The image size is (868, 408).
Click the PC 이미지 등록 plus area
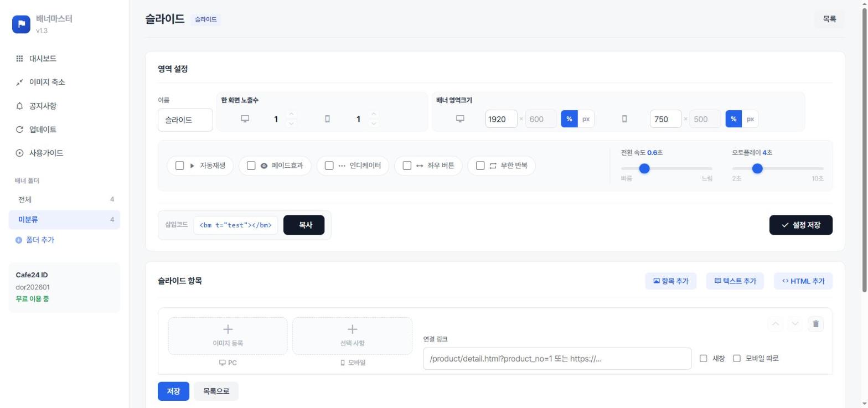pos(228,335)
